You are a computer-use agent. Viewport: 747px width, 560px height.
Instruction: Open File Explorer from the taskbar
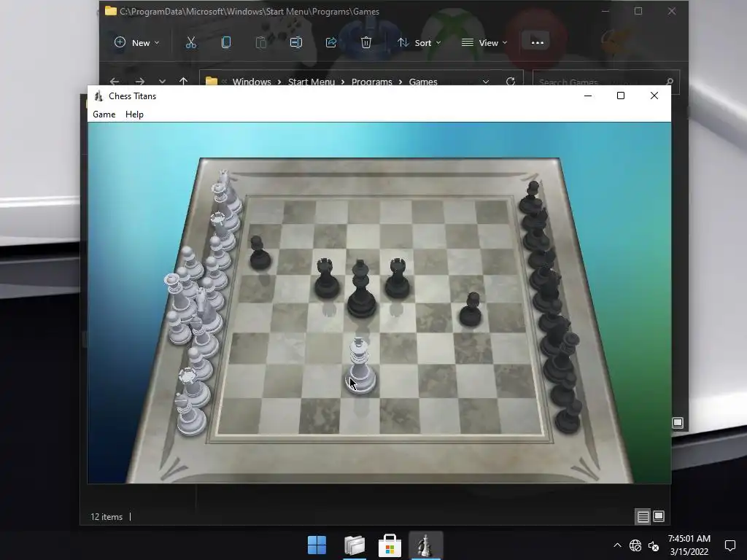(355, 545)
